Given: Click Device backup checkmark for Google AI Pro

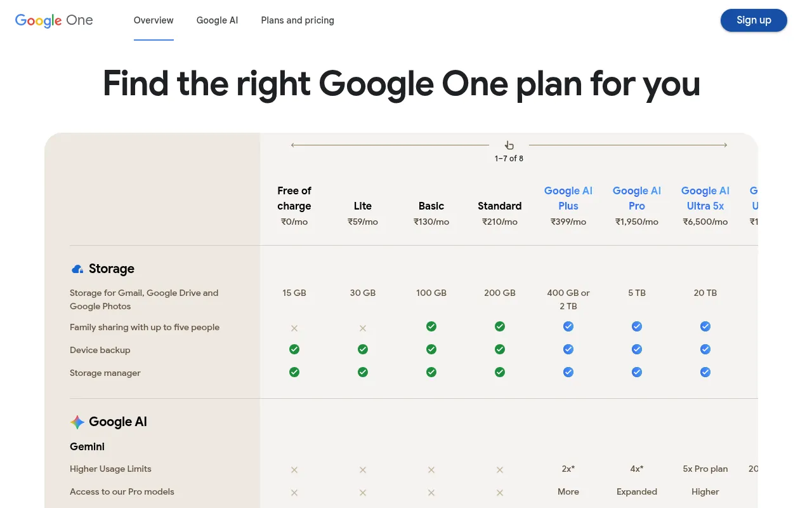Looking at the screenshot, I should tap(637, 349).
